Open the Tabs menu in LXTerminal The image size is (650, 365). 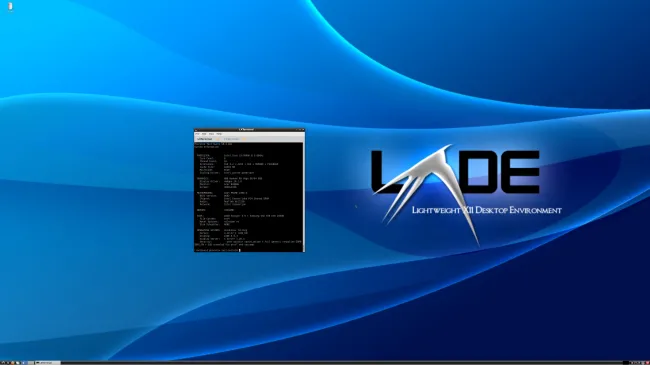click(x=211, y=134)
